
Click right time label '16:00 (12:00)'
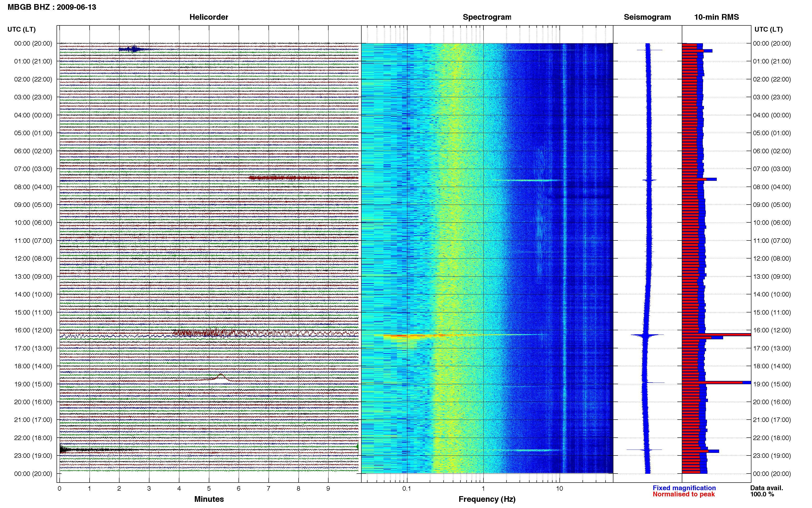pos(772,330)
